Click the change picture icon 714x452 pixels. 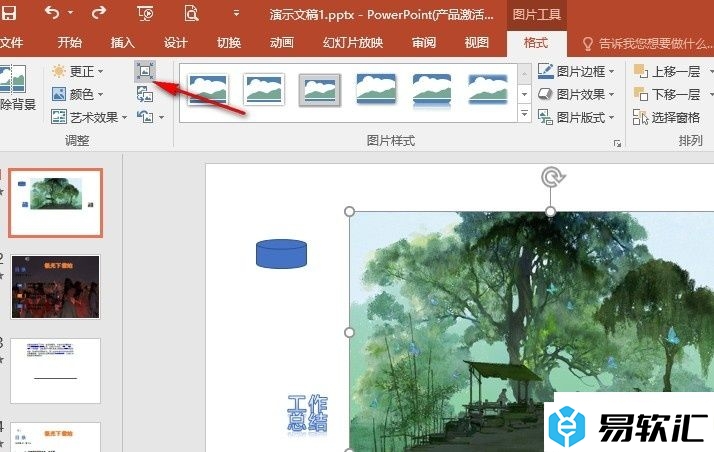tap(145, 94)
